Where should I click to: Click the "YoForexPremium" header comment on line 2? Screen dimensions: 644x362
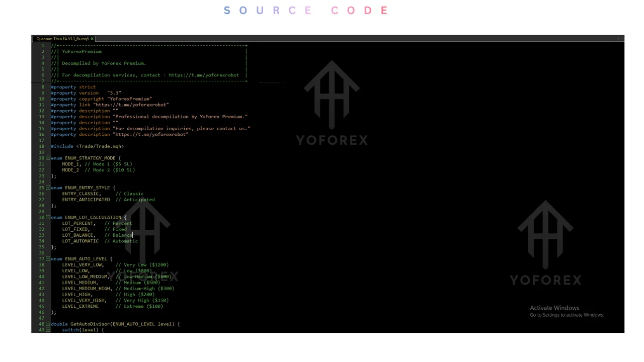(x=82, y=51)
